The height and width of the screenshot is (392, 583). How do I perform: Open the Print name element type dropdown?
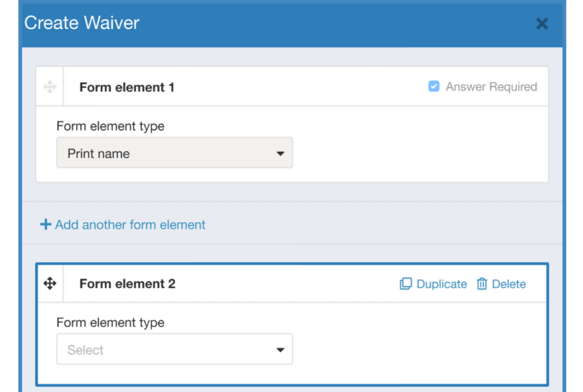[174, 154]
